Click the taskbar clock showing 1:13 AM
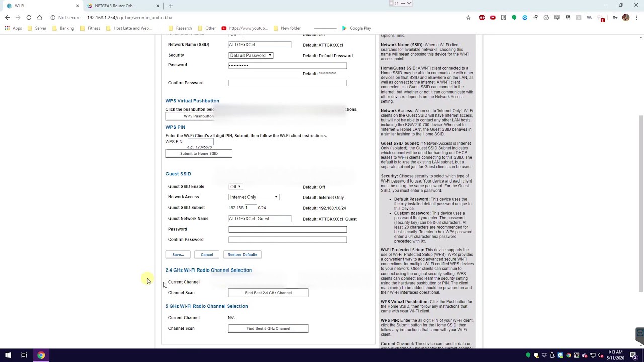This screenshot has width=644, height=362. [x=615, y=355]
